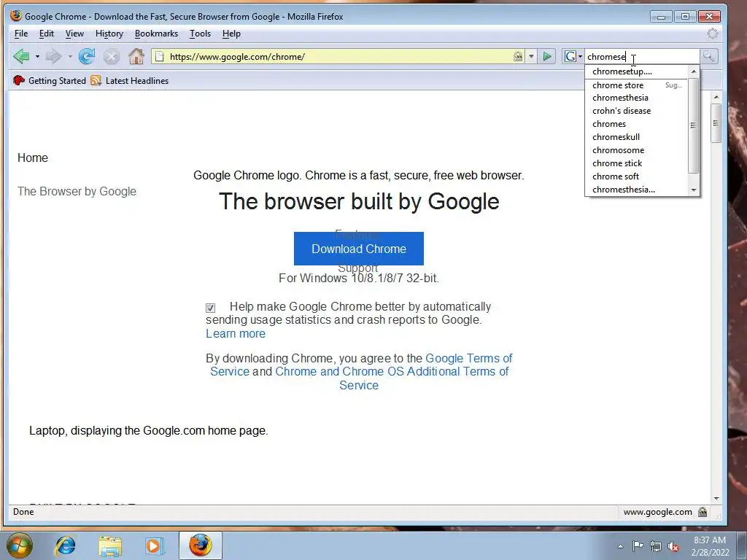The width and height of the screenshot is (747, 560).
Task: Open the Bookmarks menu
Action: click(x=156, y=34)
